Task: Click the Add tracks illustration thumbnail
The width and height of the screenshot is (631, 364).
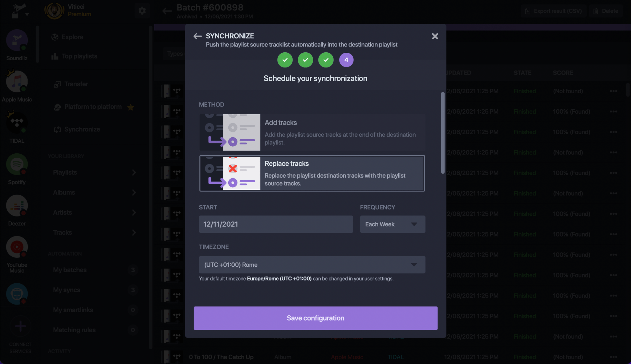Action: (x=230, y=132)
